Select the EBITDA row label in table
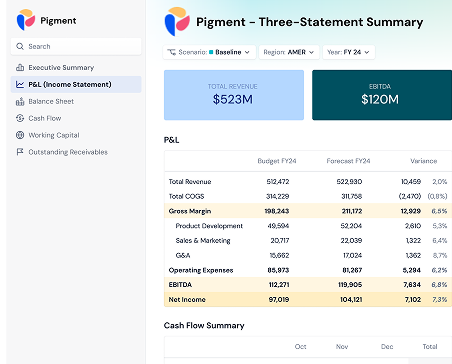Screen dimensions: 452x364 pyautogui.click(x=180, y=285)
